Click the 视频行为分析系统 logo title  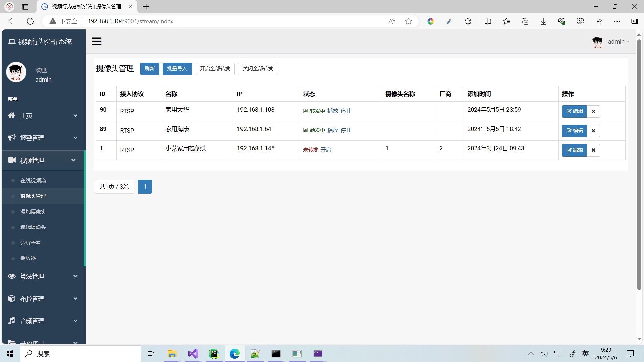[x=40, y=42]
